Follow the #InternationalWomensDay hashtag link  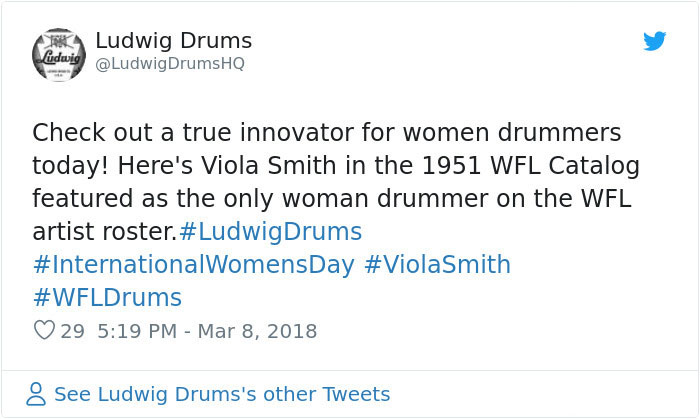193,265
